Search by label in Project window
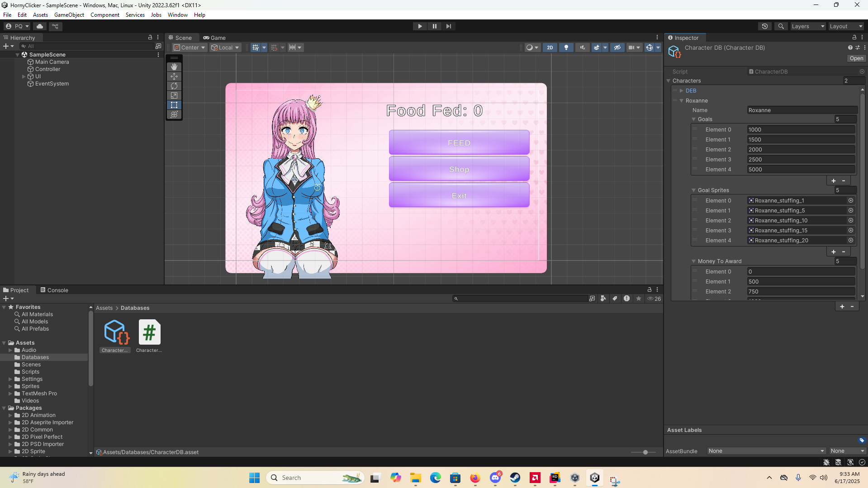868x488 pixels. tap(615, 298)
